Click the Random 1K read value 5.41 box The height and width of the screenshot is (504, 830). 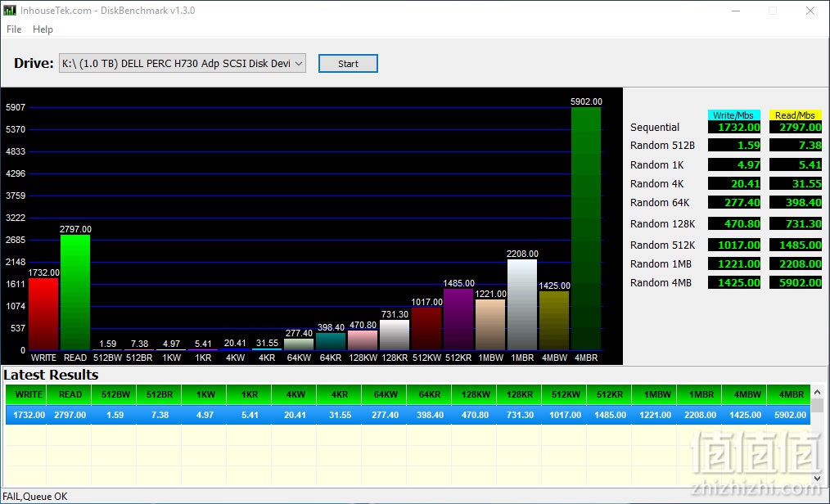point(795,165)
